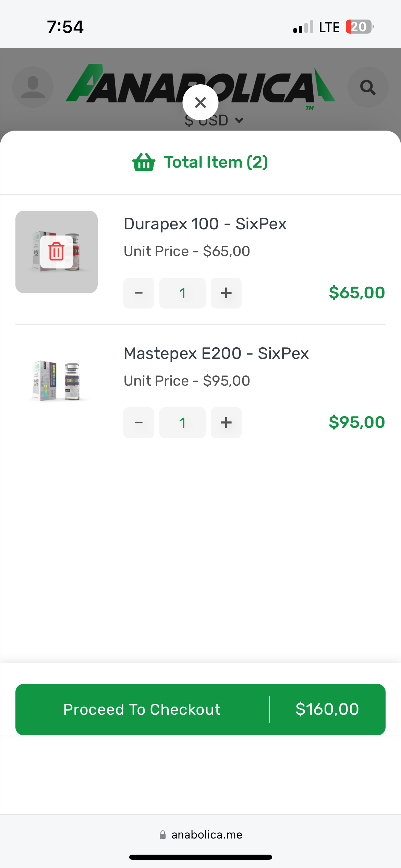Tap the search magnifier icon
This screenshot has width=401, height=868.
pyautogui.click(x=368, y=87)
